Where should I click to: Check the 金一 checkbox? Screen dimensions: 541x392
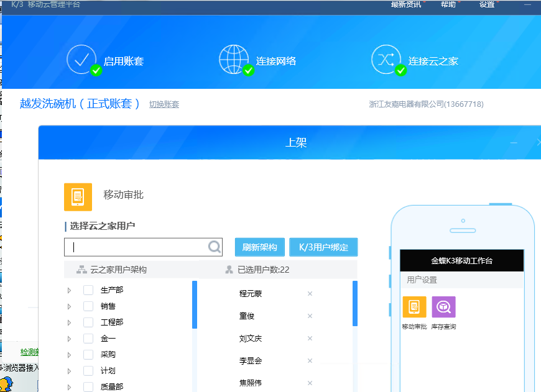88,339
